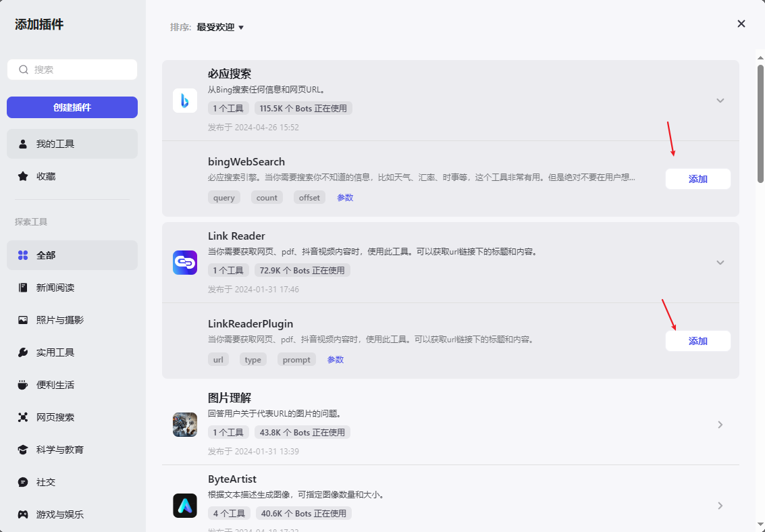Viewport: 765px width, 532px height.
Task: Collapse the Link Reader plugin card
Action: pos(720,263)
